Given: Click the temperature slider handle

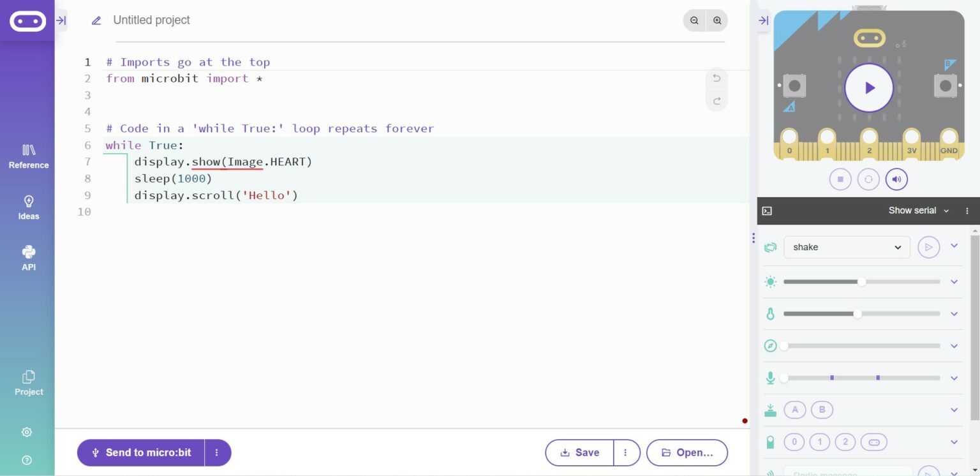Looking at the screenshot, I should tap(857, 314).
